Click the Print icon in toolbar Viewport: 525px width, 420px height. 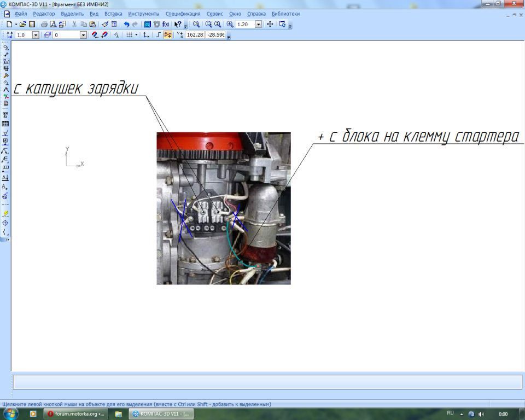[44, 25]
